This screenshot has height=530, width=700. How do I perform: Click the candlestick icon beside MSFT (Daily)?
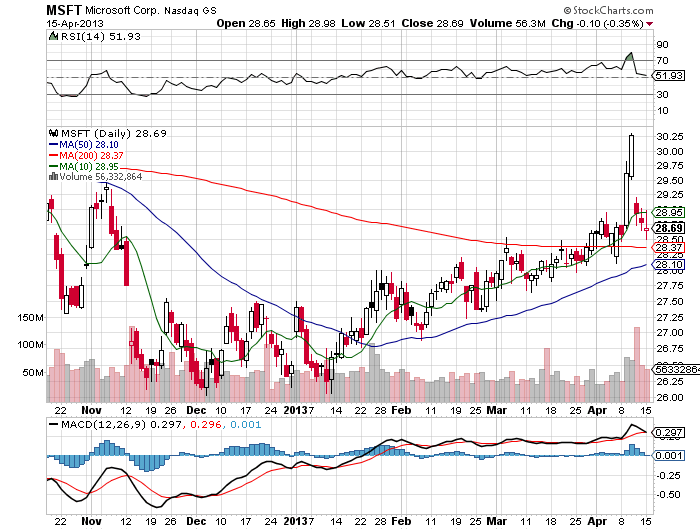click(54, 133)
